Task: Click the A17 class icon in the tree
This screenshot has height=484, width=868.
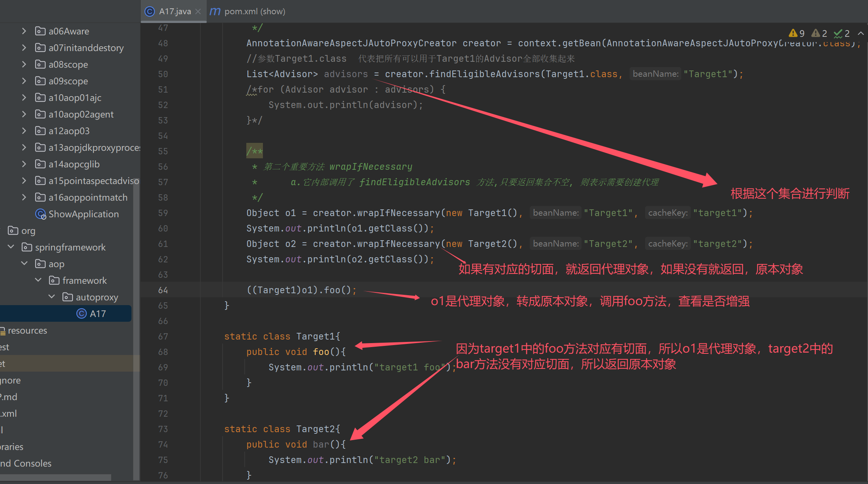Action: point(81,313)
